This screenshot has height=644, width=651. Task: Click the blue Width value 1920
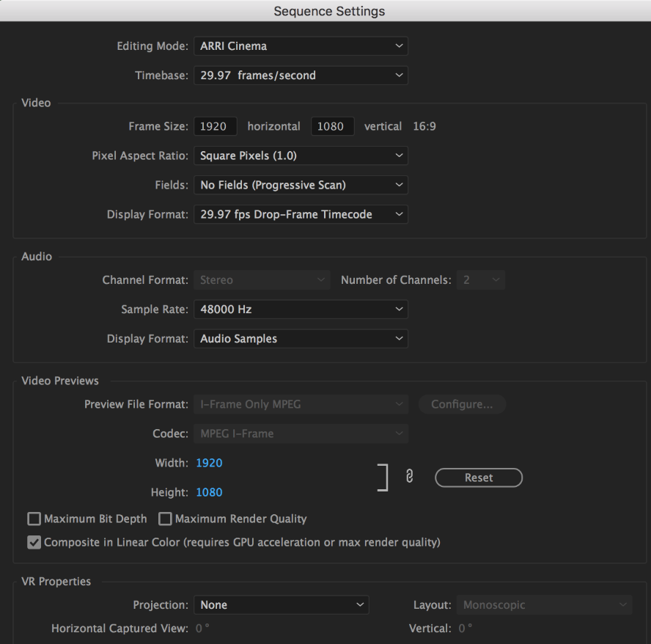209,462
